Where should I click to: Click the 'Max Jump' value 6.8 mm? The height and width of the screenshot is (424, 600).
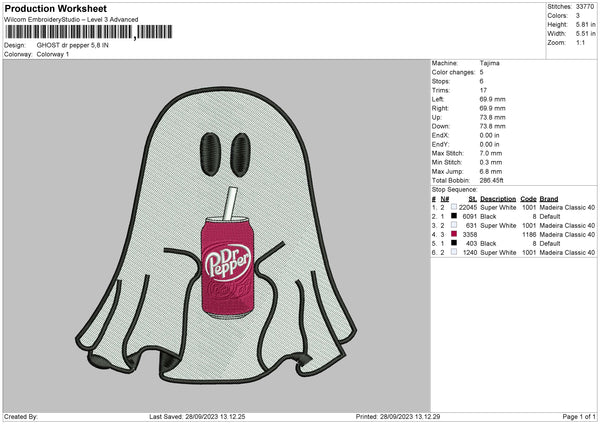(x=491, y=171)
